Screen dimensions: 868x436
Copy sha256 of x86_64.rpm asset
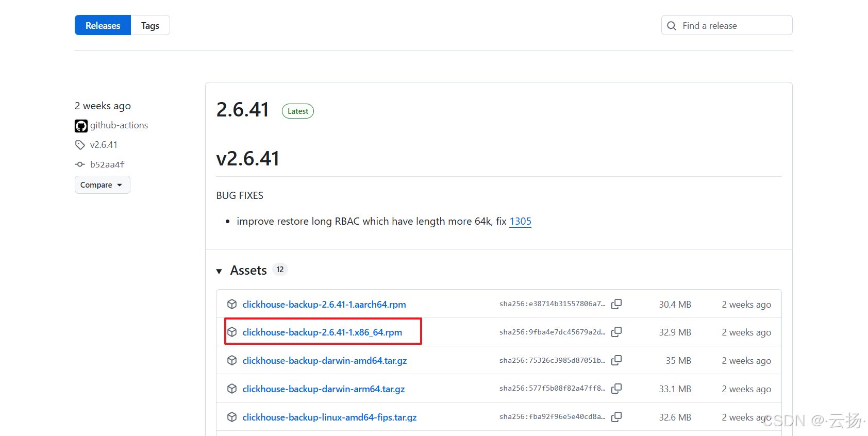click(616, 332)
